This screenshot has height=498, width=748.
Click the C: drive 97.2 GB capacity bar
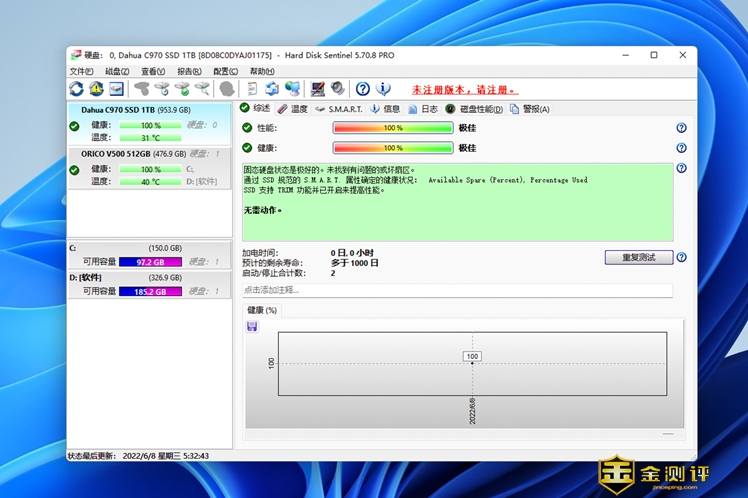(x=150, y=261)
